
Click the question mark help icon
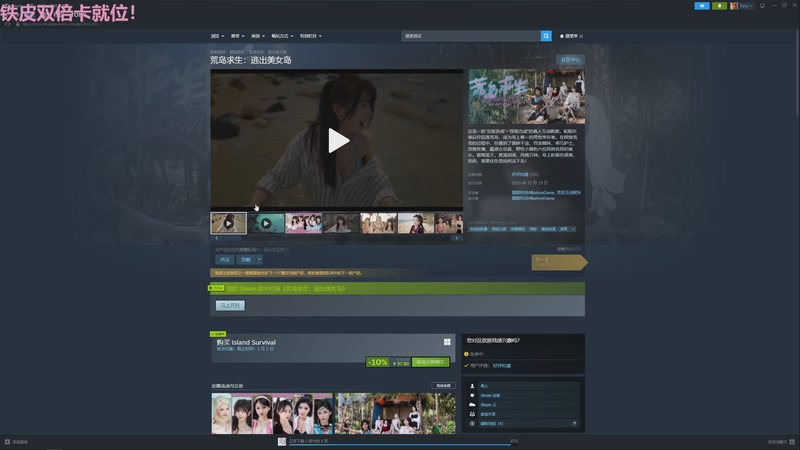tap(574, 423)
